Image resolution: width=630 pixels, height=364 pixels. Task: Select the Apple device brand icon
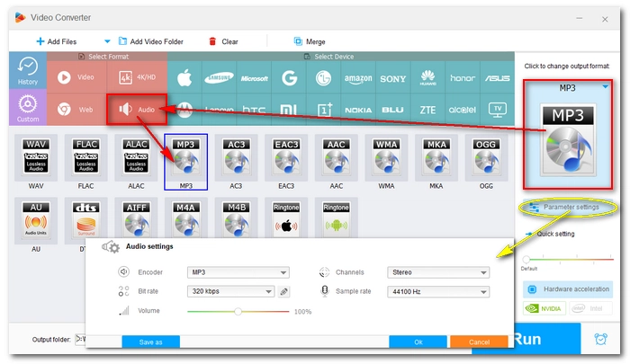185,77
